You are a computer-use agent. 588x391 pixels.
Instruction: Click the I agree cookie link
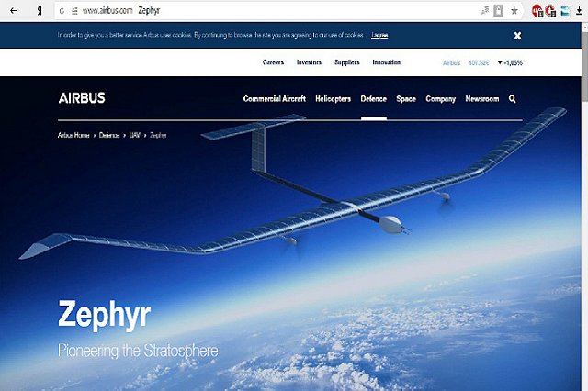[379, 35]
